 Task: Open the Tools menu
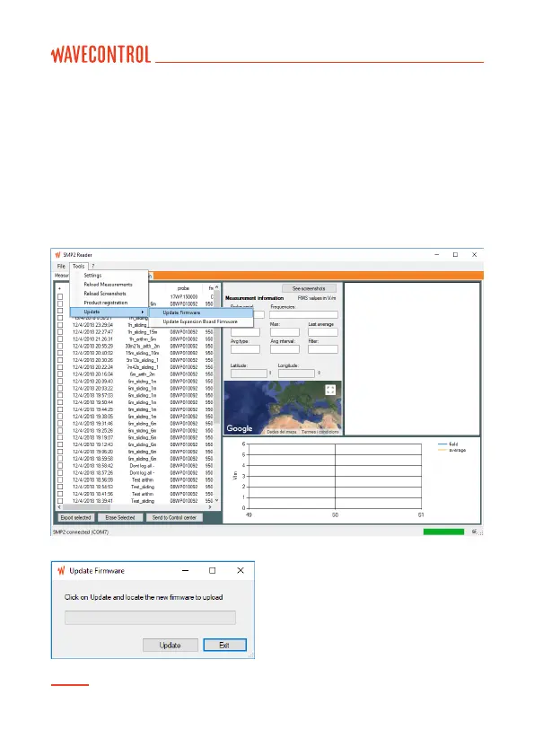click(x=79, y=266)
